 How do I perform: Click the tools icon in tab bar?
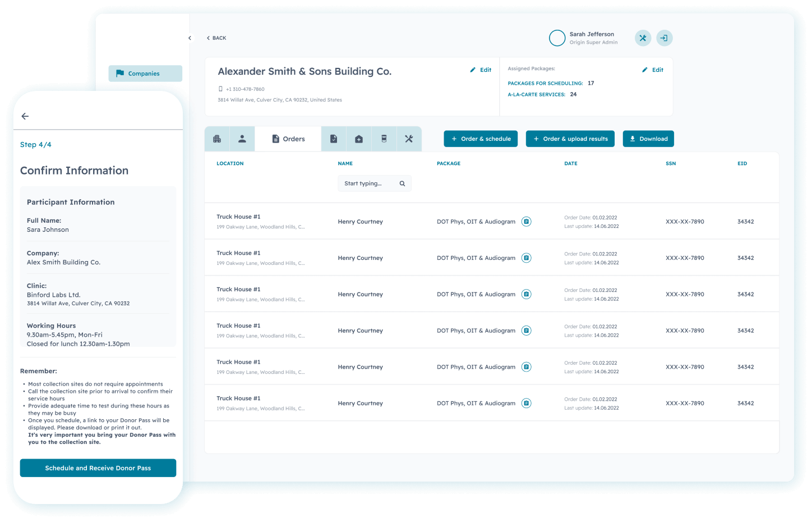[x=409, y=139]
